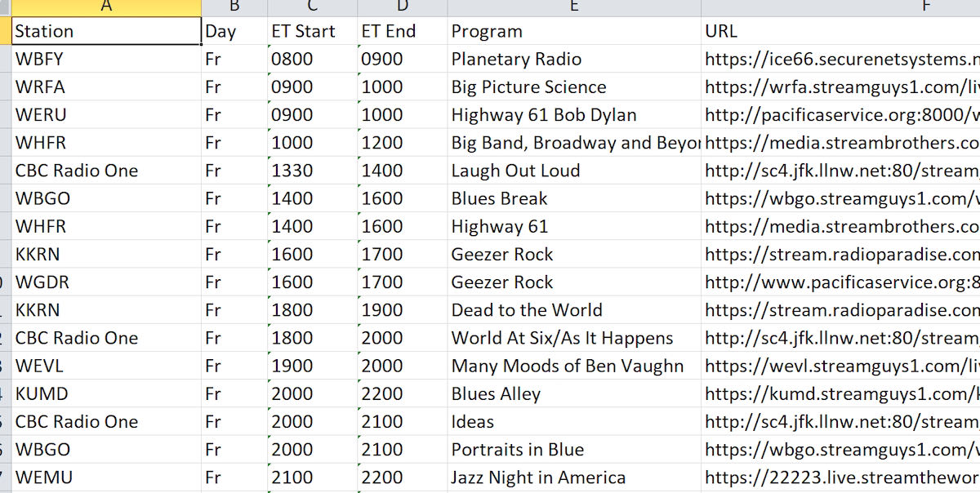
Task: Click the Day column header cell
Action: click(234, 31)
